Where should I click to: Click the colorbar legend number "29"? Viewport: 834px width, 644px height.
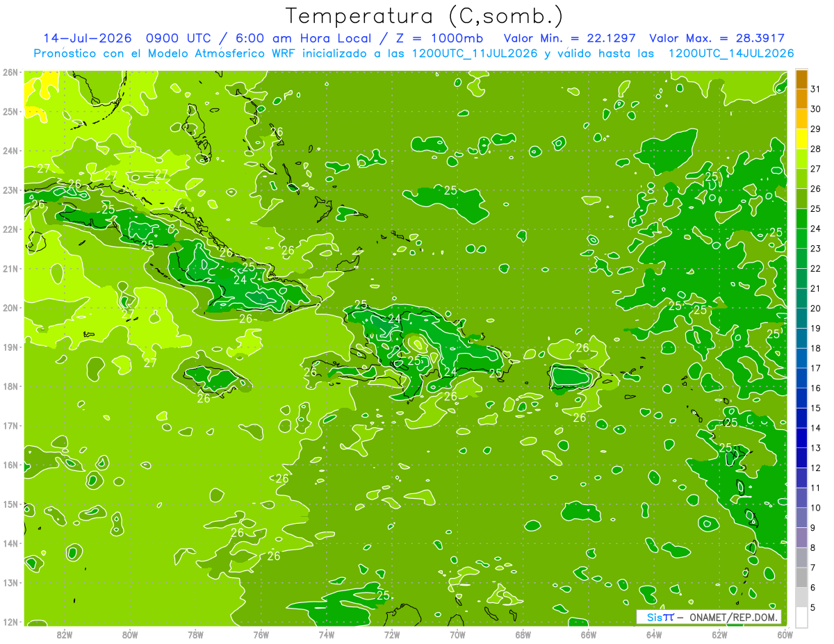[815, 129]
